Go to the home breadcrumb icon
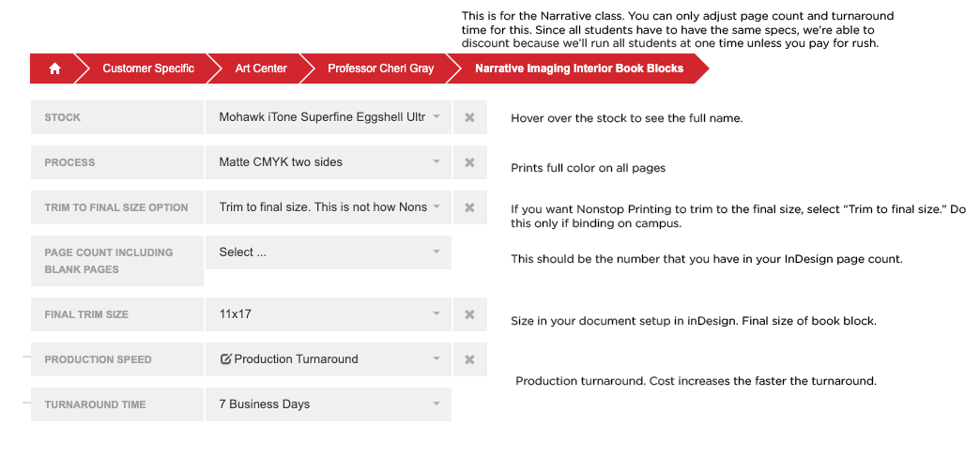The width and height of the screenshot is (980, 473). tap(54, 69)
